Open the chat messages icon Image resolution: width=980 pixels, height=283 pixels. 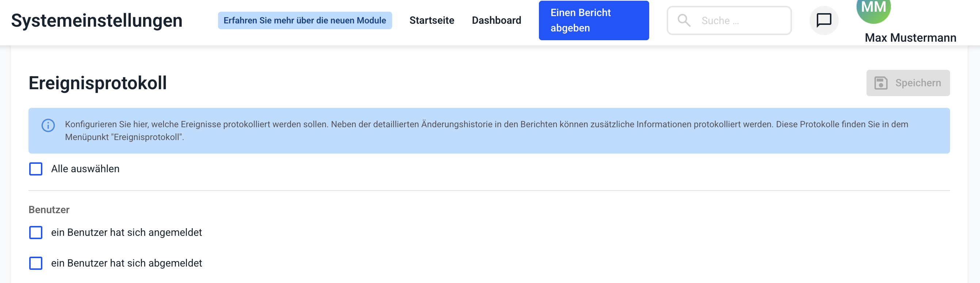click(824, 20)
